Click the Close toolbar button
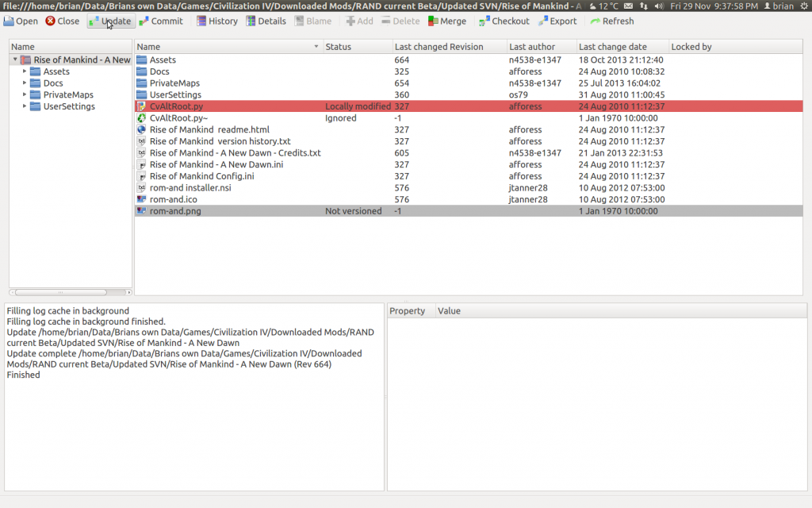The height and width of the screenshot is (508, 812). (62, 21)
